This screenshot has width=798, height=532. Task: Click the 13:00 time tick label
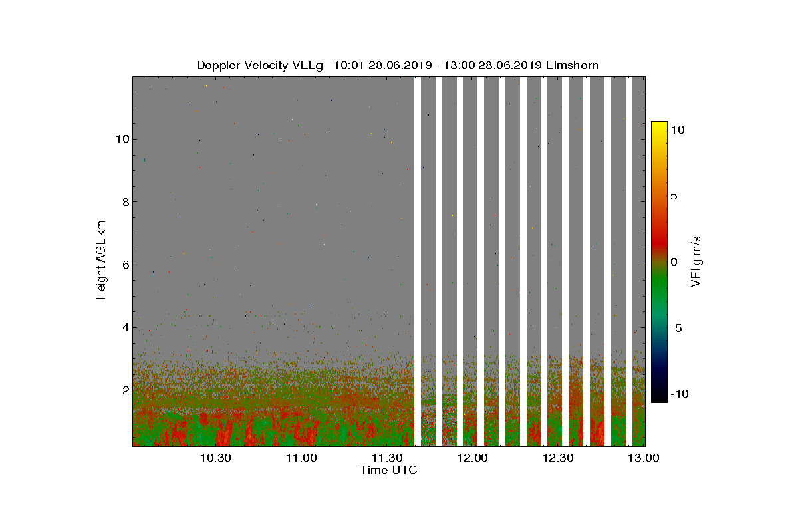644,458
